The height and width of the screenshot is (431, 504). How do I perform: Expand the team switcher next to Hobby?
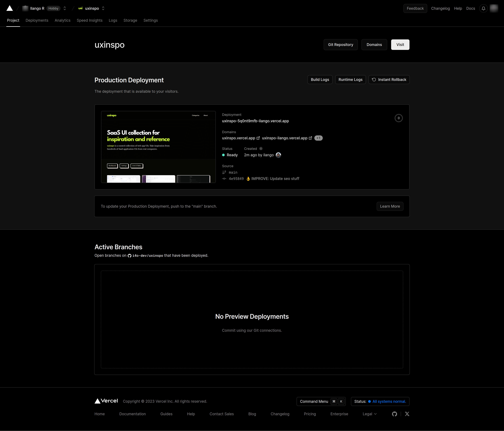pyautogui.click(x=65, y=8)
